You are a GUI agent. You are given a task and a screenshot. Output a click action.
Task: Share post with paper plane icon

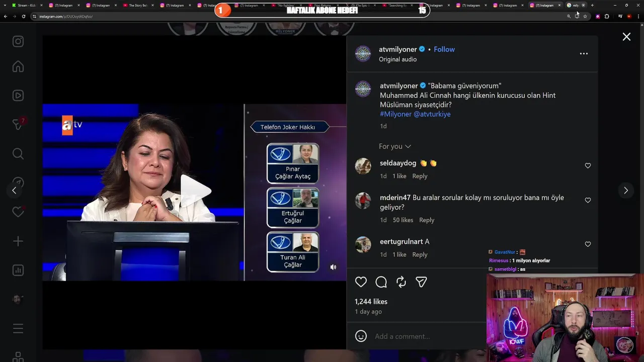(x=421, y=282)
